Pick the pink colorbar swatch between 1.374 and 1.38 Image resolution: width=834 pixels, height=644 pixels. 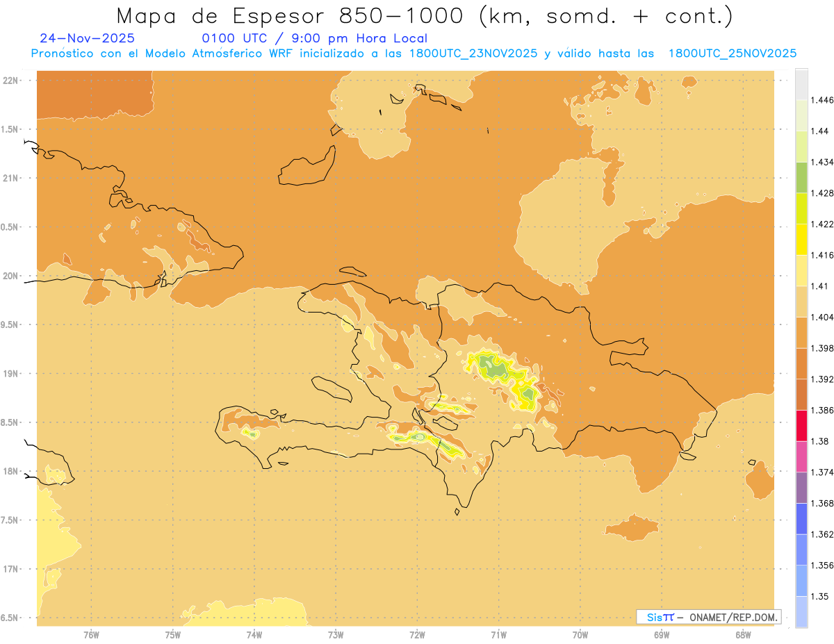pyautogui.click(x=801, y=456)
